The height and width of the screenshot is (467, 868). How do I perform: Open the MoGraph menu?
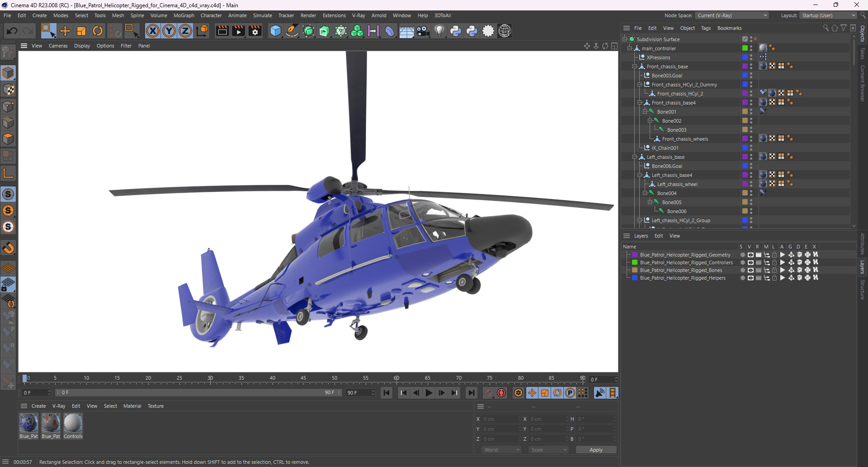pyautogui.click(x=184, y=15)
